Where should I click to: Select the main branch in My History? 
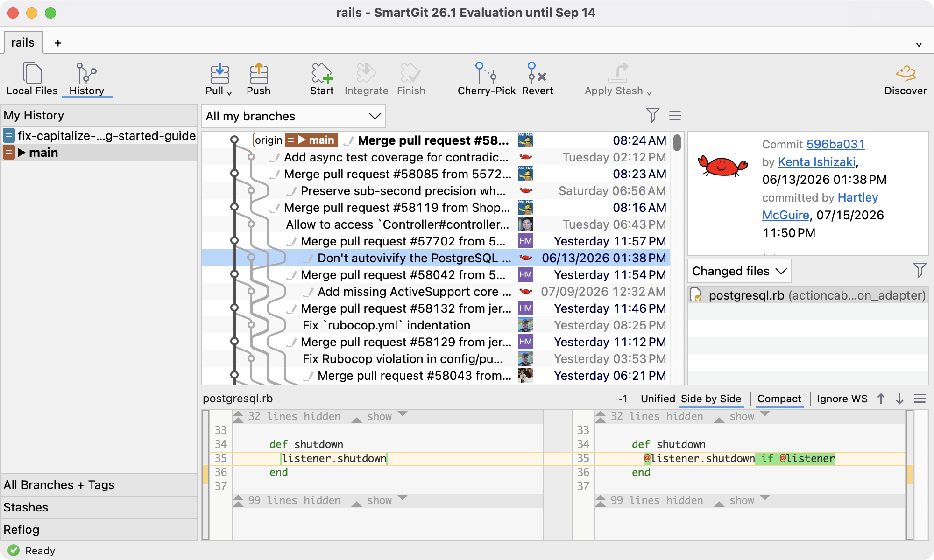point(99,153)
